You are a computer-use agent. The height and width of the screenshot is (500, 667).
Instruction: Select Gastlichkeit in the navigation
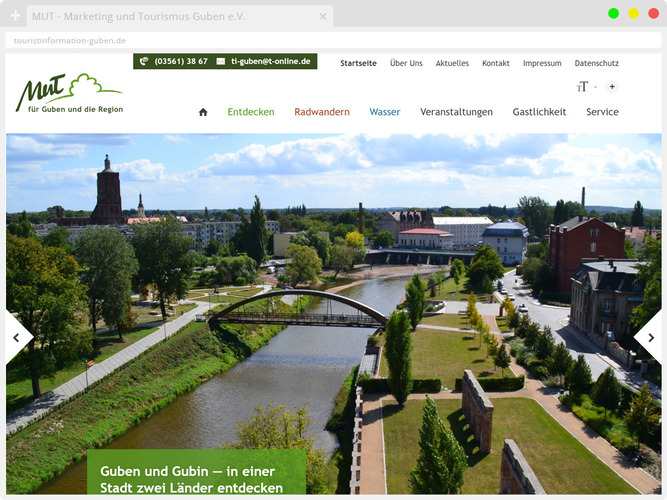click(x=539, y=112)
